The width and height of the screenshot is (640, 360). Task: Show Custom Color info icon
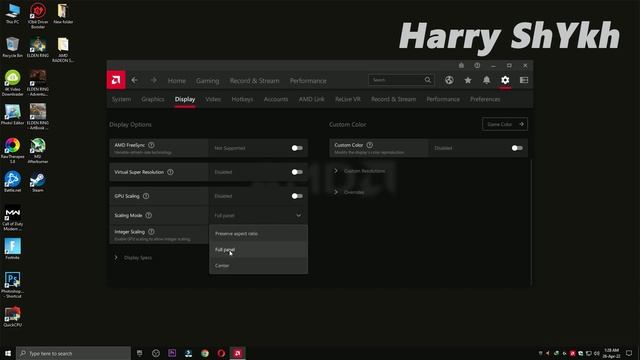click(369, 145)
